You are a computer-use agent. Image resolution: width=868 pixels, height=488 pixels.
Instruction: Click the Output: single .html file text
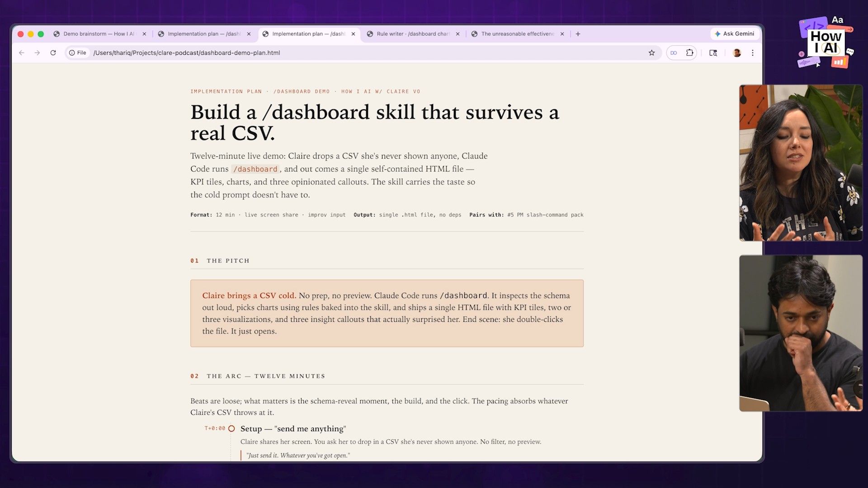pos(407,215)
